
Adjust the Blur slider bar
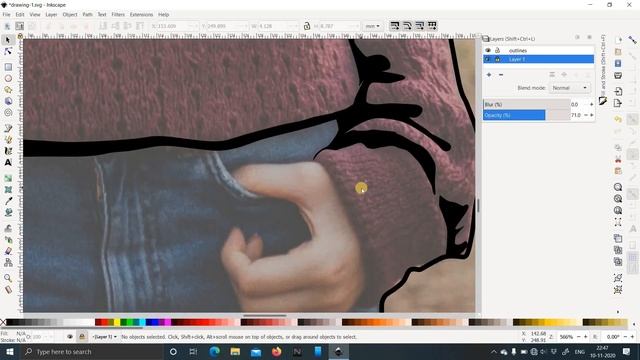pyautogui.click(x=527, y=104)
